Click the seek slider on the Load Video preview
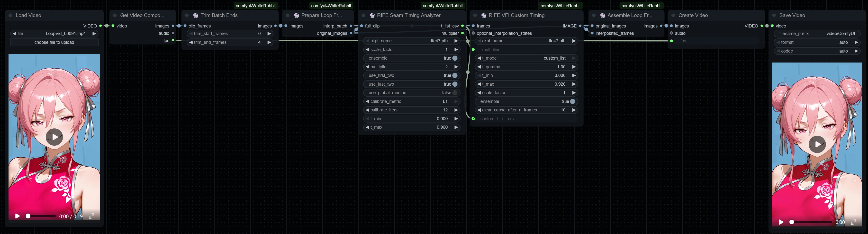868x234 pixels. [x=40, y=216]
